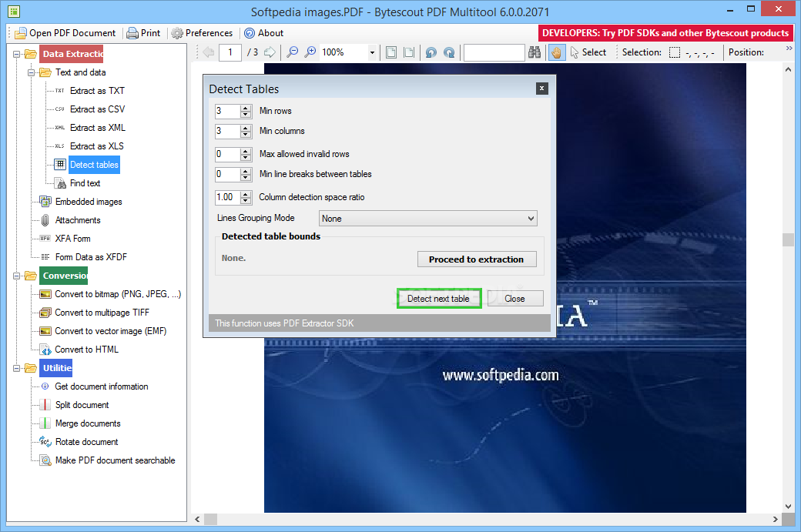The width and height of the screenshot is (801, 532).
Task: Rotate page clockwise icon
Action: (x=449, y=52)
